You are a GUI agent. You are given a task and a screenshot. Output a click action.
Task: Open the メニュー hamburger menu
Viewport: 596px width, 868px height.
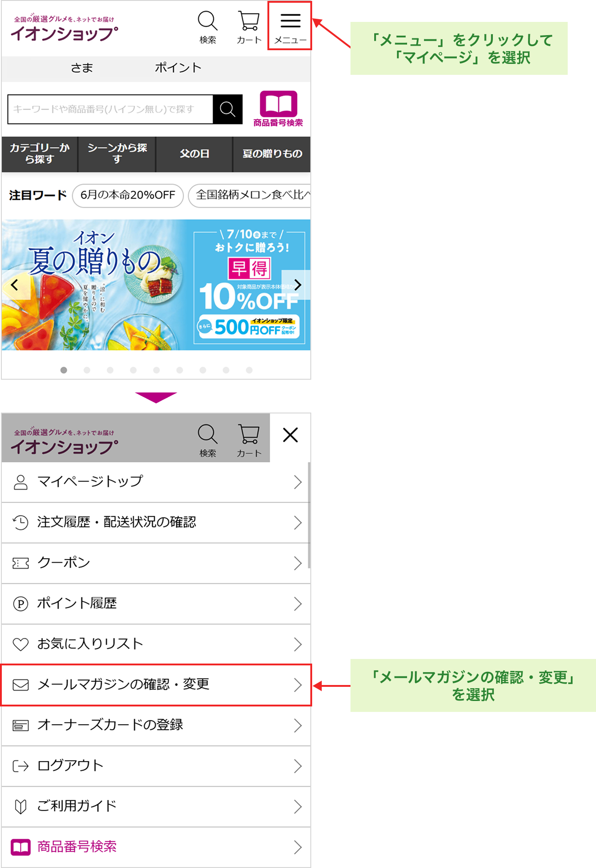coord(290,26)
